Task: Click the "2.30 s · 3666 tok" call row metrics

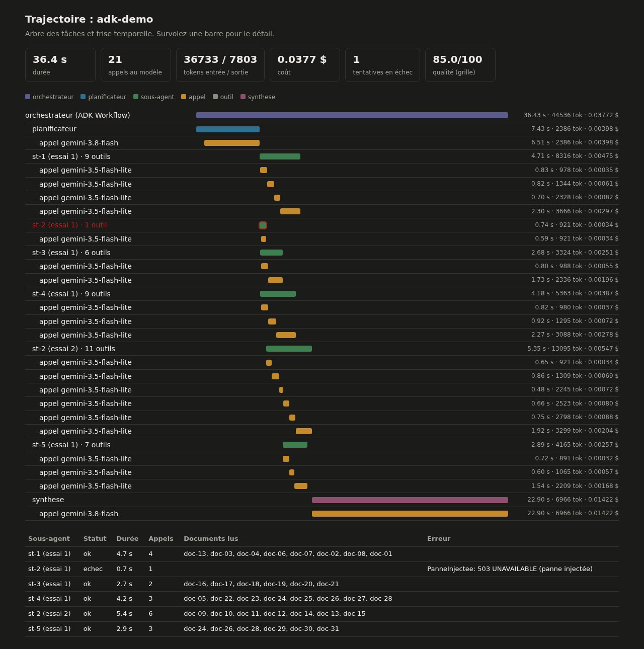Action: click(575, 211)
